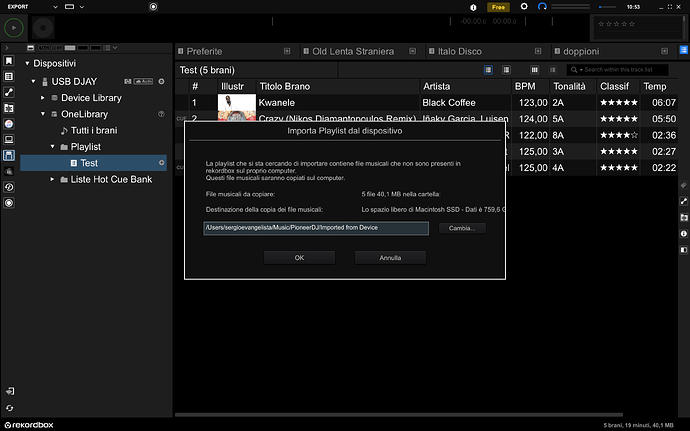690x431 pixels.
Task: Select the Devices icon in sidebar
Action: point(9,155)
